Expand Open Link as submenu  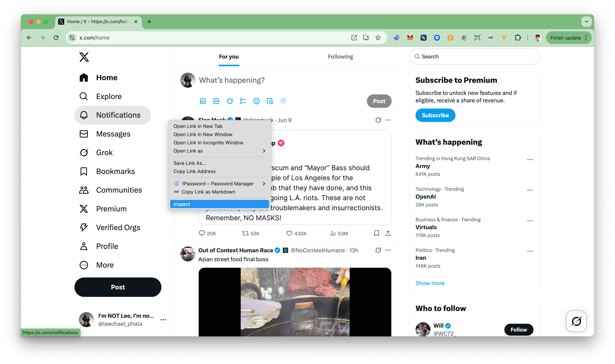(x=219, y=151)
